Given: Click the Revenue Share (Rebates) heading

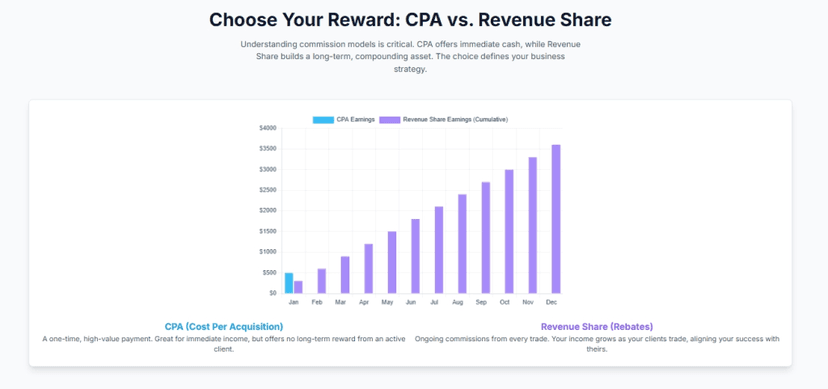Looking at the screenshot, I should (597, 327).
